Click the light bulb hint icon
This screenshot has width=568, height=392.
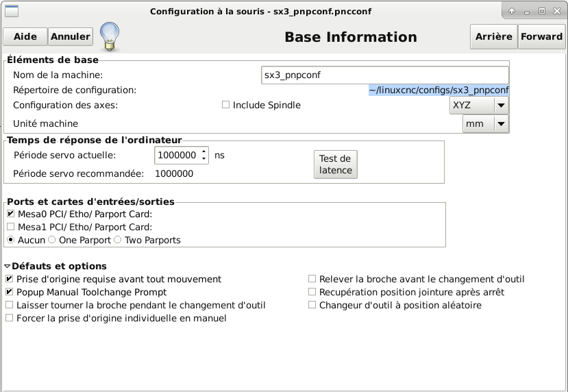pos(110,36)
